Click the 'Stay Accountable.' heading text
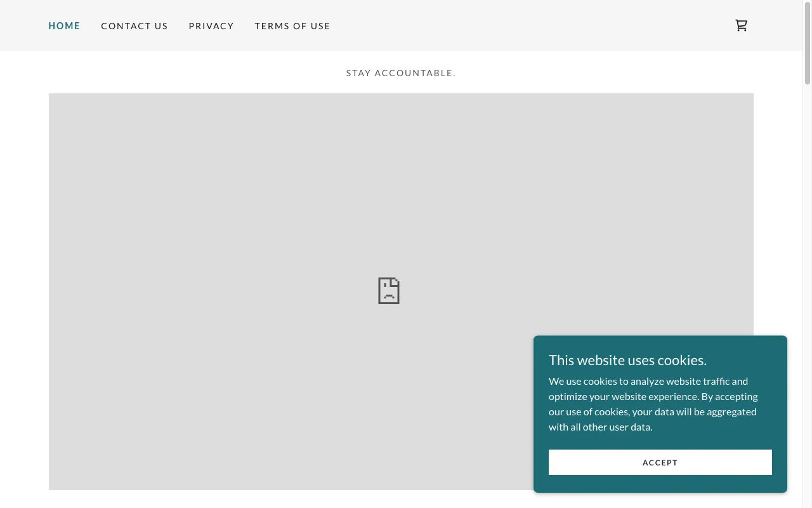This screenshot has width=812, height=508. pyautogui.click(x=401, y=73)
